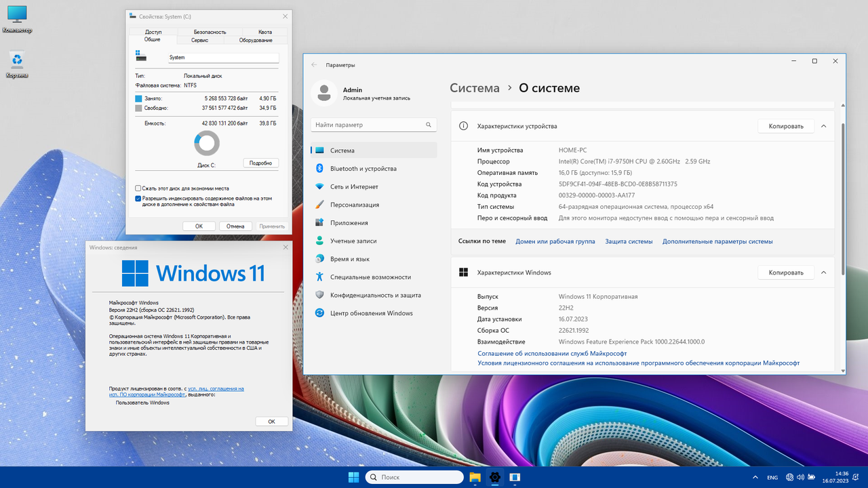Click Подробно button for disk C

[261, 163]
